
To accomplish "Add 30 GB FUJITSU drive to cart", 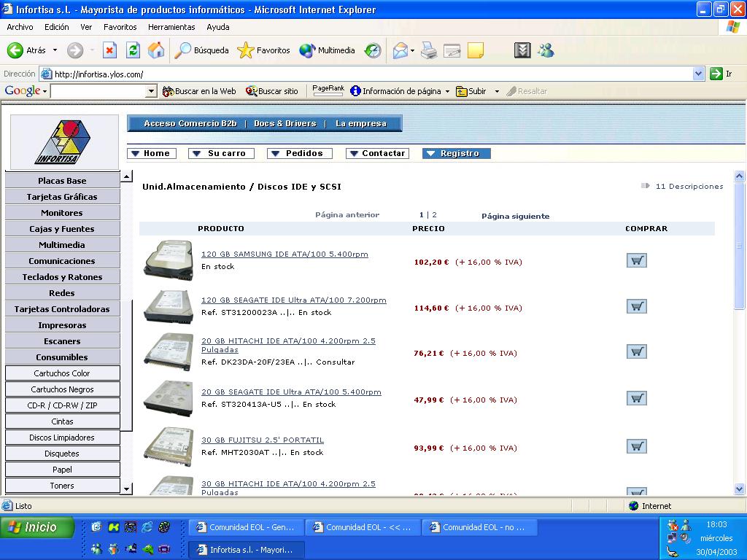I will 636,446.
